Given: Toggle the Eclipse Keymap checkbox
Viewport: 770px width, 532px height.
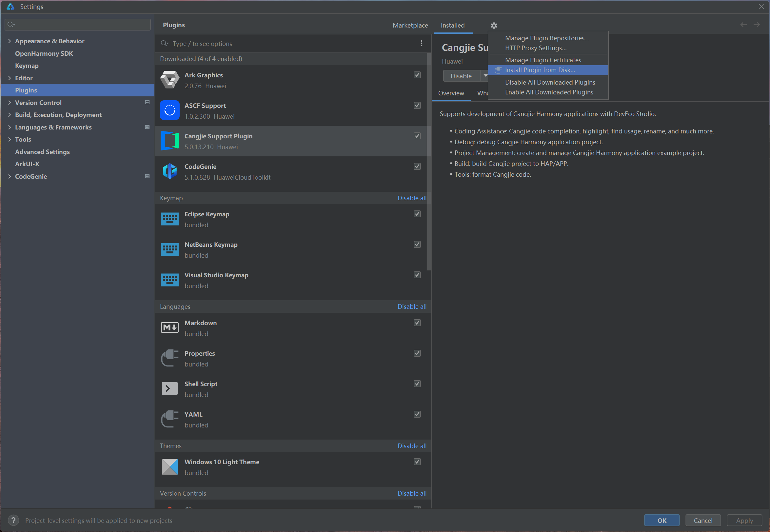Looking at the screenshot, I should (417, 214).
